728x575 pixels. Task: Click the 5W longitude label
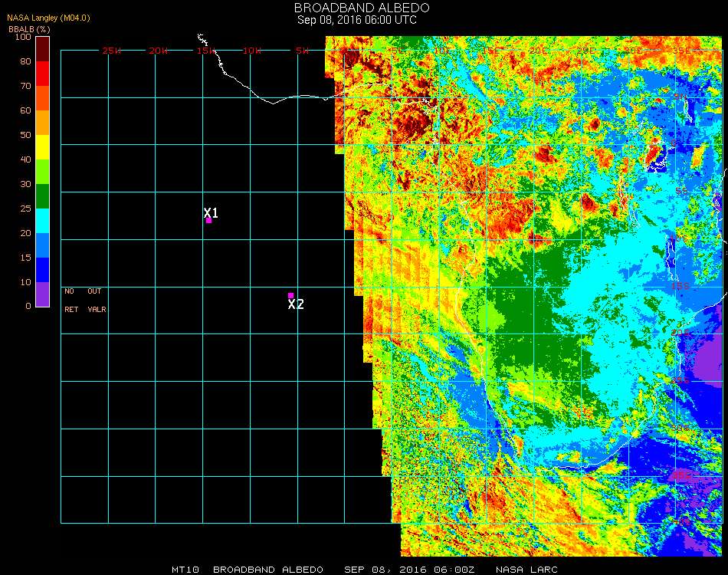click(302, 51)
